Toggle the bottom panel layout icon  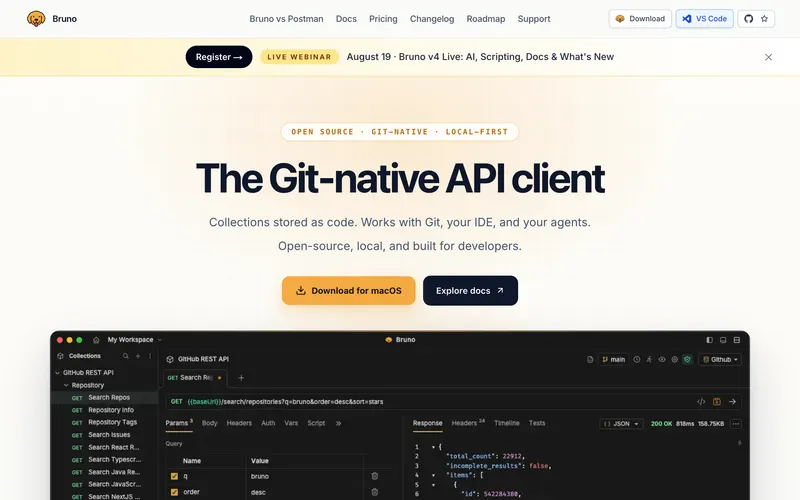point(723,340)
